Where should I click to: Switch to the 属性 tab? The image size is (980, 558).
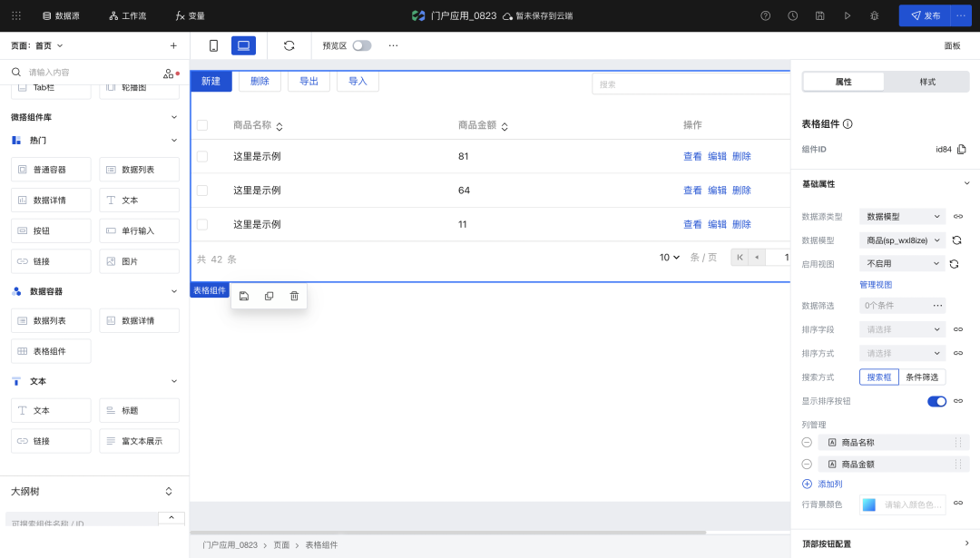pyautogui.click(x=843, y=82)
